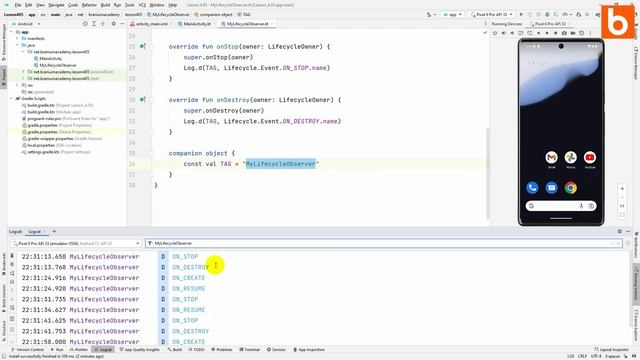
Task: Open Gmail app on emulator
Action: click(x=551, y=158)
